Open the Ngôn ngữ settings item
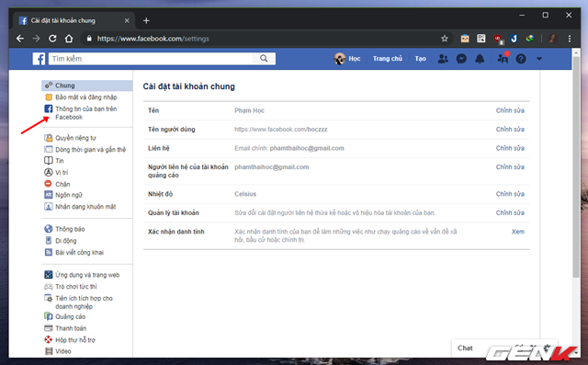The image size is (588, 365). click(69, 195)
